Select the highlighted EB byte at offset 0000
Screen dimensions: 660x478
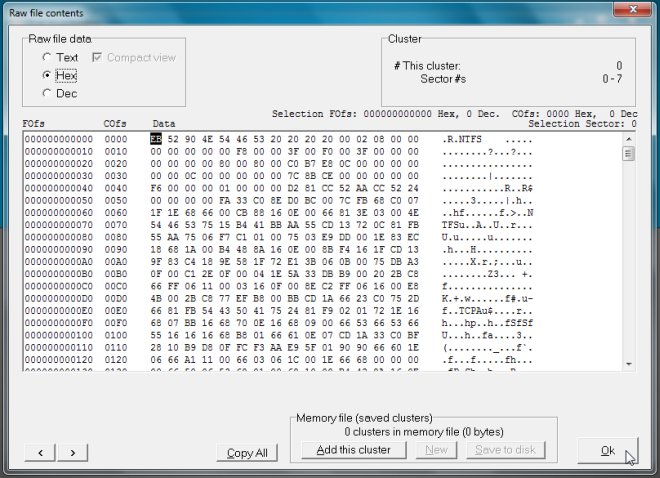[156, 139]
